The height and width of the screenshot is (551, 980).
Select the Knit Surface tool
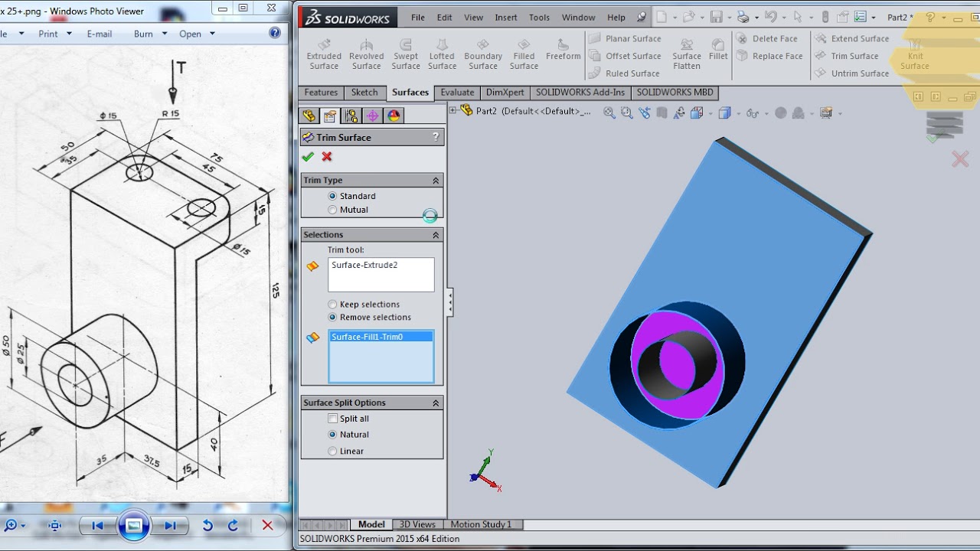click(x=915, y=54)
